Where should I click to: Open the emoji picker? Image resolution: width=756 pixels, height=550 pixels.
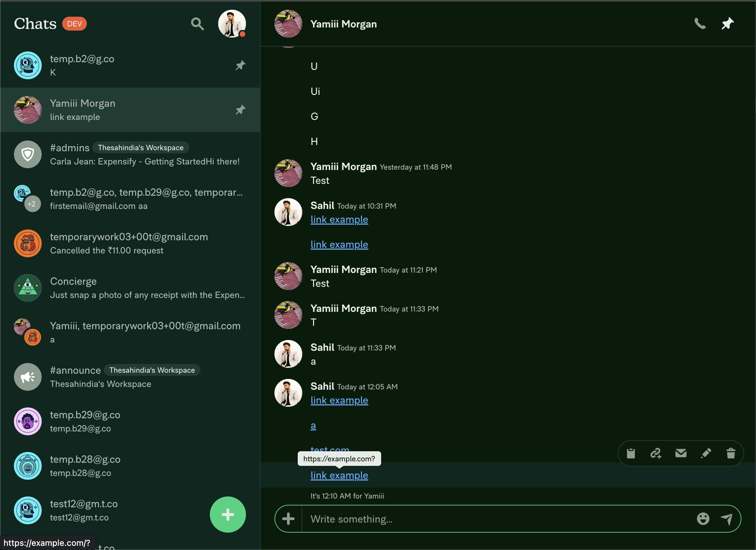tap(703, 519)
